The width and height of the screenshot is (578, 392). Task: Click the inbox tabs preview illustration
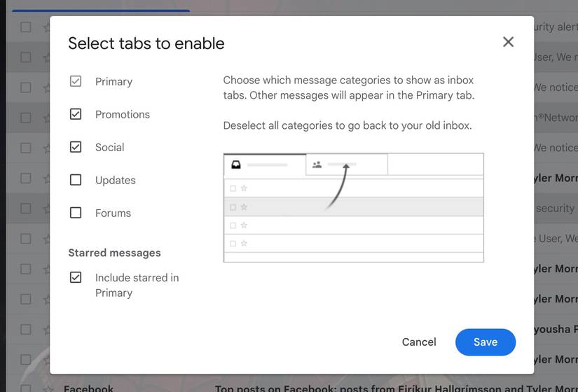click(353, 207)
